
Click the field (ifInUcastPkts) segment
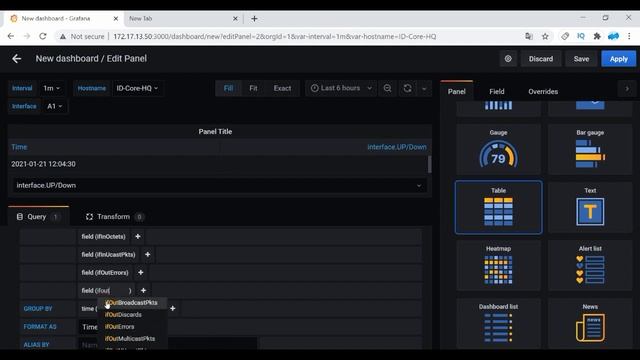[x=108, y=254]
